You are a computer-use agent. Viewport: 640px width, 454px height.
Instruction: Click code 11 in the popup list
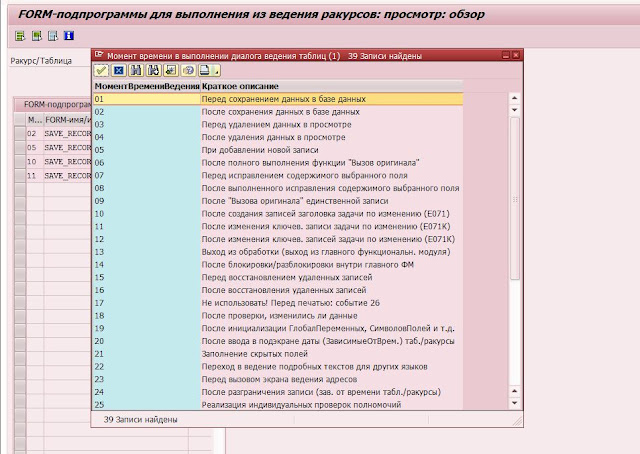click(x=99, y=227)
